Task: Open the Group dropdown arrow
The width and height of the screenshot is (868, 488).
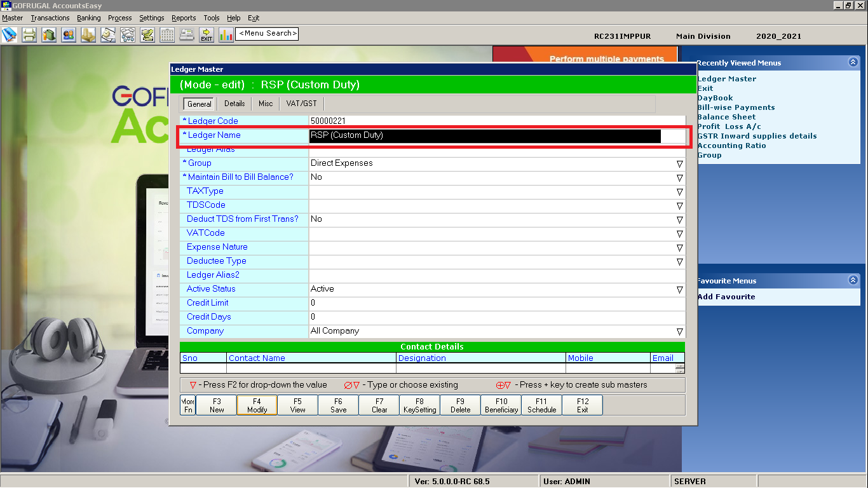Action: pyautogui.click(x=680, y=164)
